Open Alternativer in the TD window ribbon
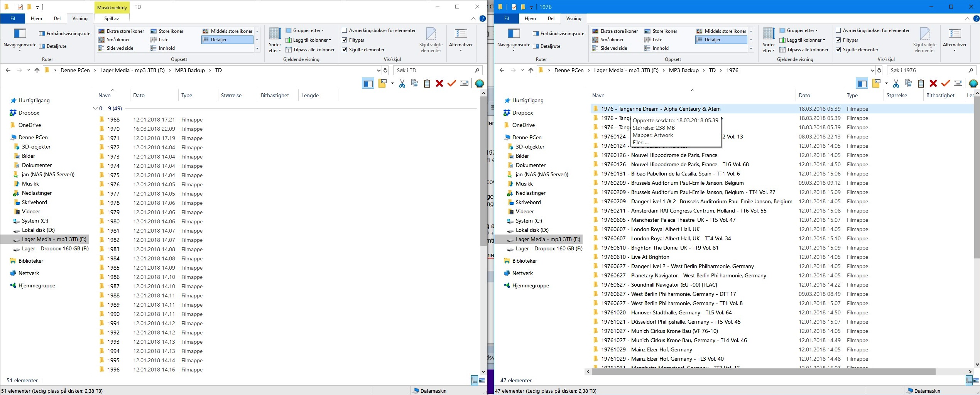Image resolution: width=980 pixels, height=395 pixels. (x=461, y=40)
